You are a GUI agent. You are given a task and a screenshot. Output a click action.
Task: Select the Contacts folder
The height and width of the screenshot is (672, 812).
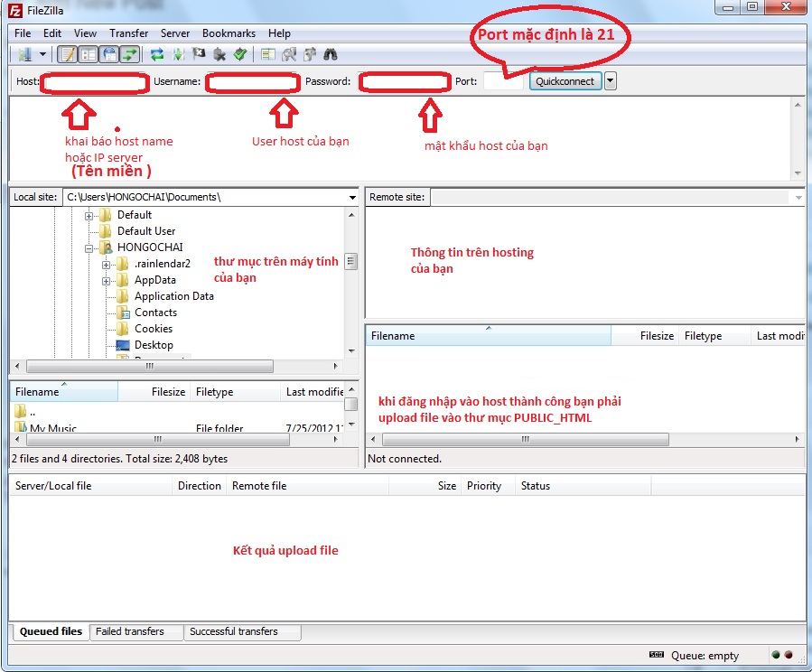click(x=155, y=313)
